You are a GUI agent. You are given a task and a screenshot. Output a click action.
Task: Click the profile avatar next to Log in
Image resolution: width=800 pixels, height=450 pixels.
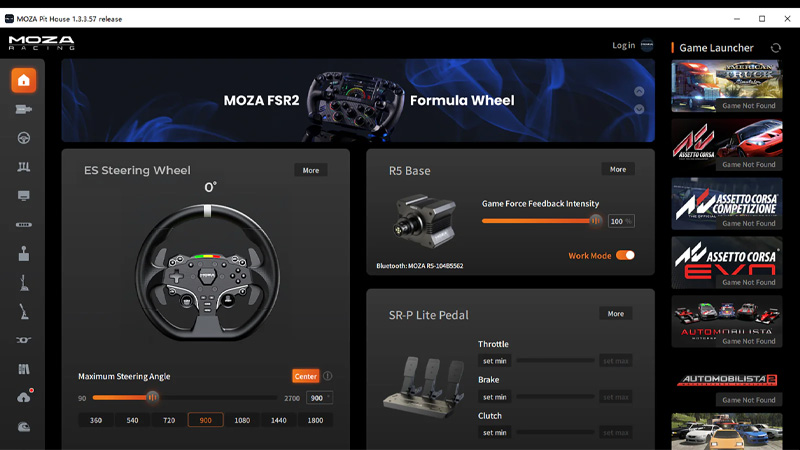click(x=647, y=45)
